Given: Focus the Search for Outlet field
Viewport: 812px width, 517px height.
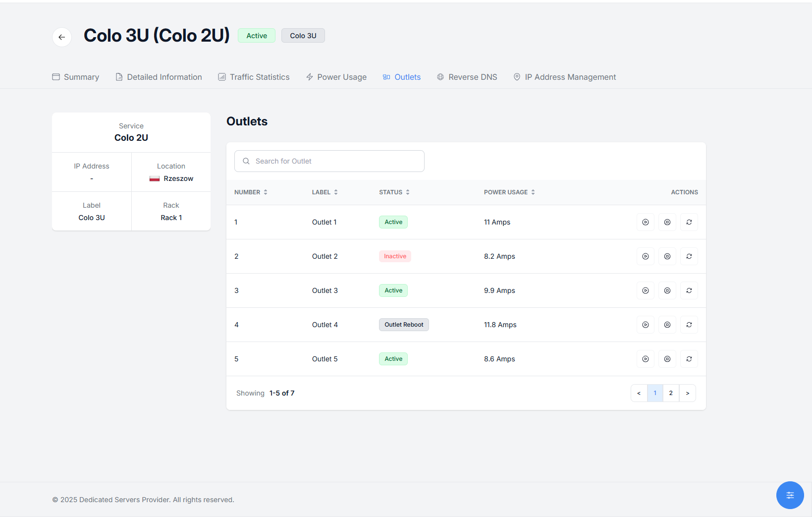Looking at the screenshot, I should click(x=329, y=161).
